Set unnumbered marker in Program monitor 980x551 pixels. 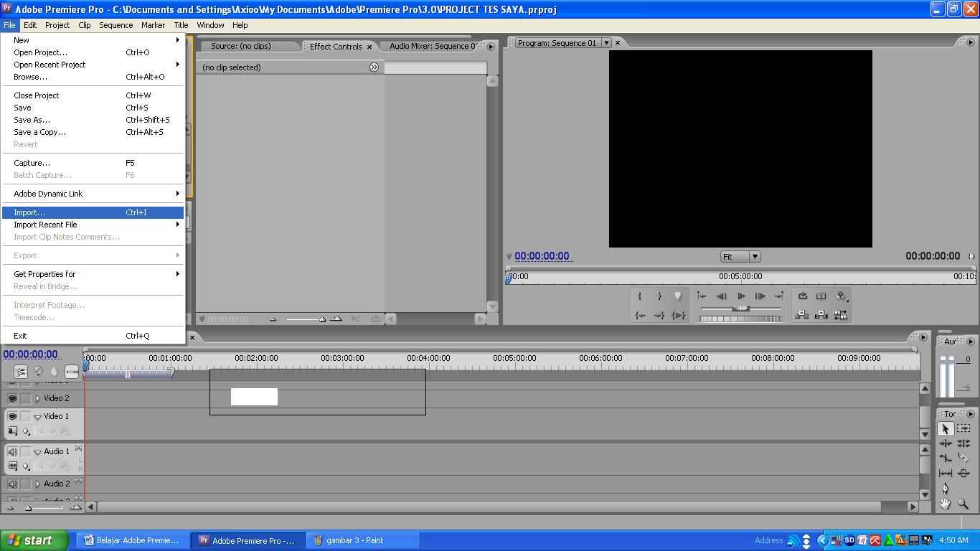point(678,296)
